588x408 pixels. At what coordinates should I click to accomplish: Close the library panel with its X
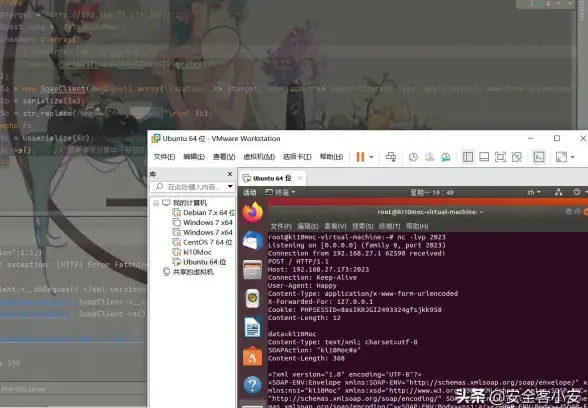tap(230, 174)
